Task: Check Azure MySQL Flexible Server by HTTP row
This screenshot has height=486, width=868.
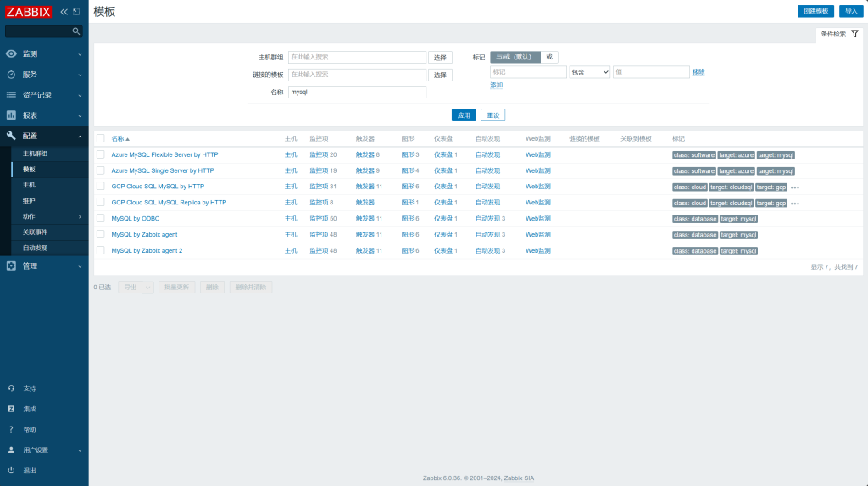Action: 101,154
